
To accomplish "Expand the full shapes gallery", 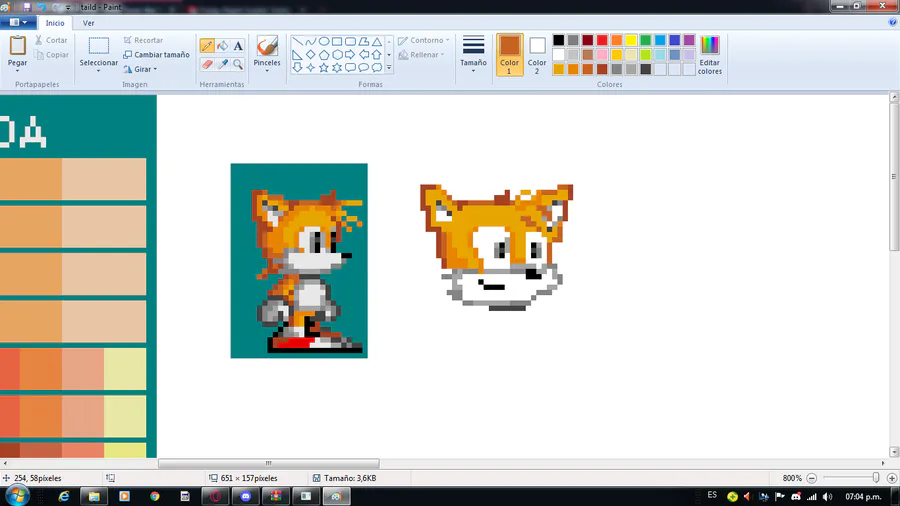I will pyautogui.click(x=389, y=68).
